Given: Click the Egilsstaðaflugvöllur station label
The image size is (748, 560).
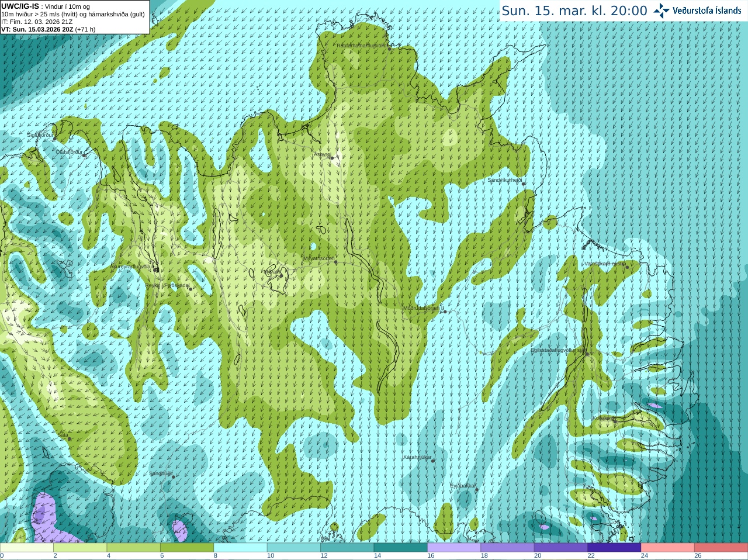Looking at the screenshot, I should [557, 350].
